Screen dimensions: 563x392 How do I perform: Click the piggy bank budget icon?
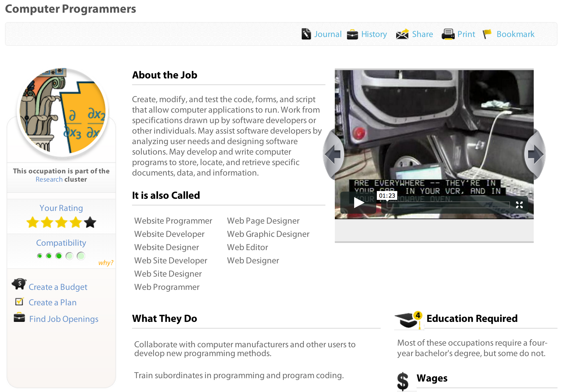(x=19, y=284)
